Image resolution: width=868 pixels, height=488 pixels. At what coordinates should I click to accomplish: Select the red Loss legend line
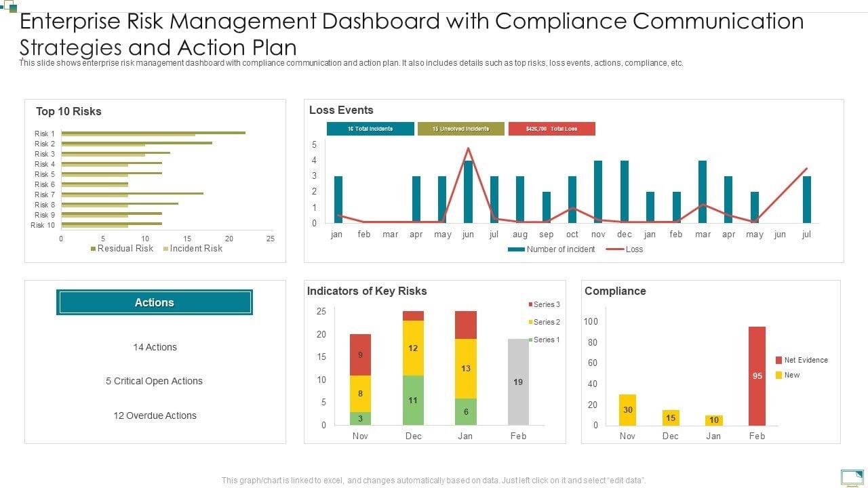614,249
